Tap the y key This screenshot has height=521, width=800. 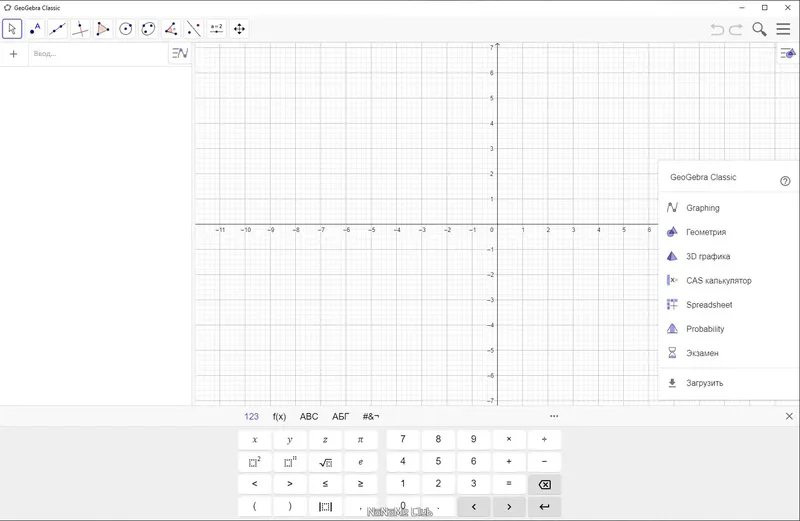[290, 439]
